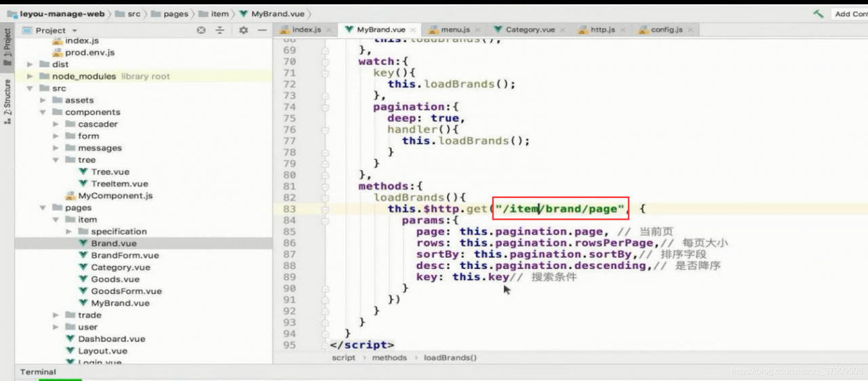Click the collapse all icon in Project panel
868x381 pixels.
pyautogui.click(x=220, y=31)
